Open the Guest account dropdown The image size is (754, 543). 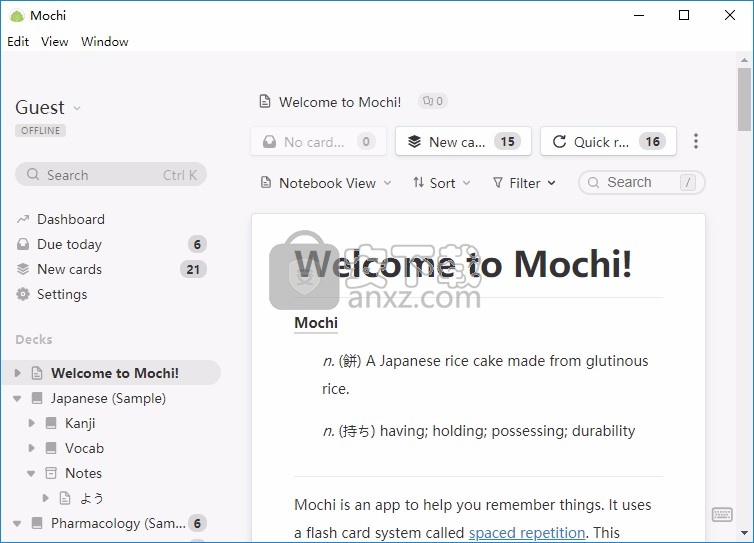click(48, 108)
